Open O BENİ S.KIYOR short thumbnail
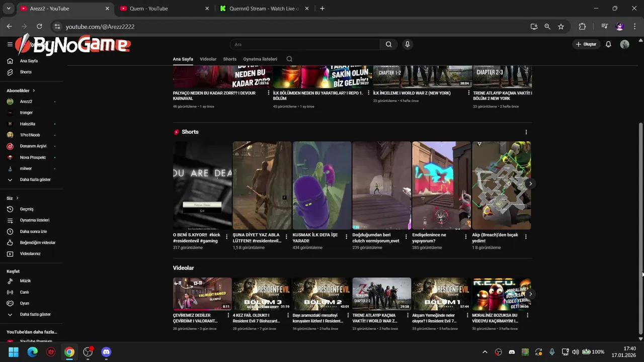Viewport: 644px width, 362px height. click(202, 186)
